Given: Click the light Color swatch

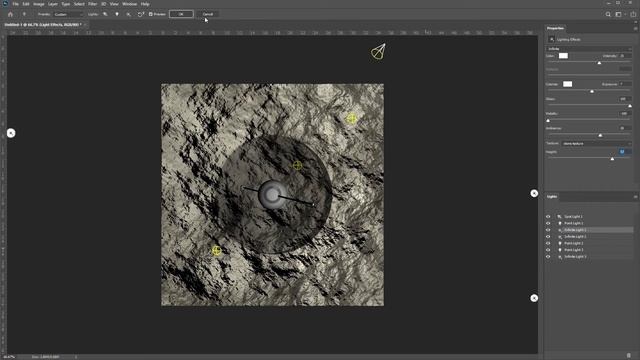Looking at the screenshot, I should point(563,56).
